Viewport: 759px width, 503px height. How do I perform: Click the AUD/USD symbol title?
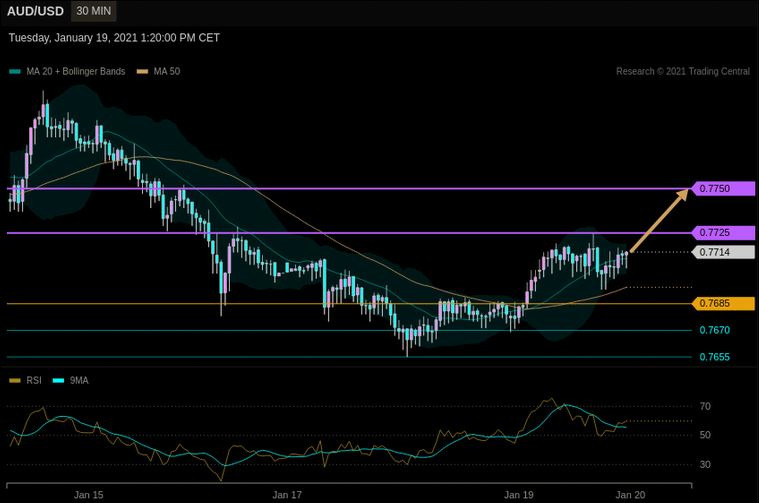tap(35, 11)
